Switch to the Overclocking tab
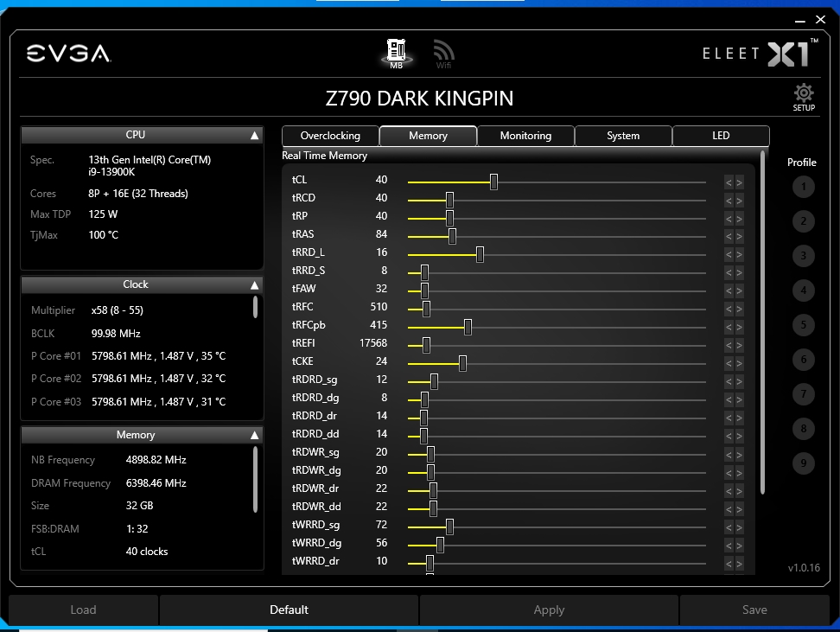 [330, 136]
